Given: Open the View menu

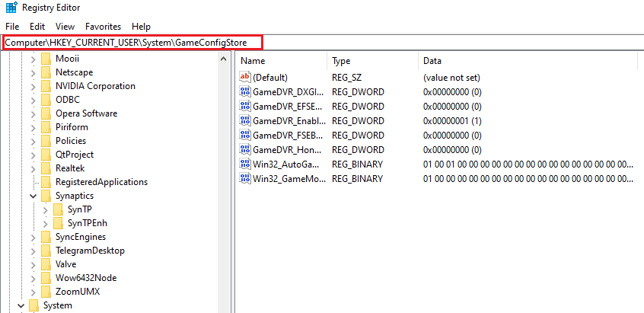Looking at the screenshot, I should 65,27.
